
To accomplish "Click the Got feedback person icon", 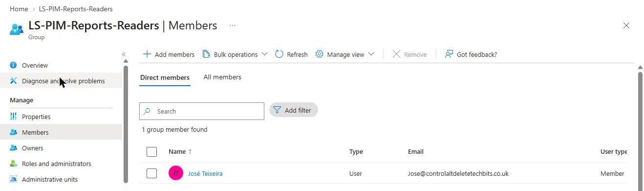I will (449, 54).
